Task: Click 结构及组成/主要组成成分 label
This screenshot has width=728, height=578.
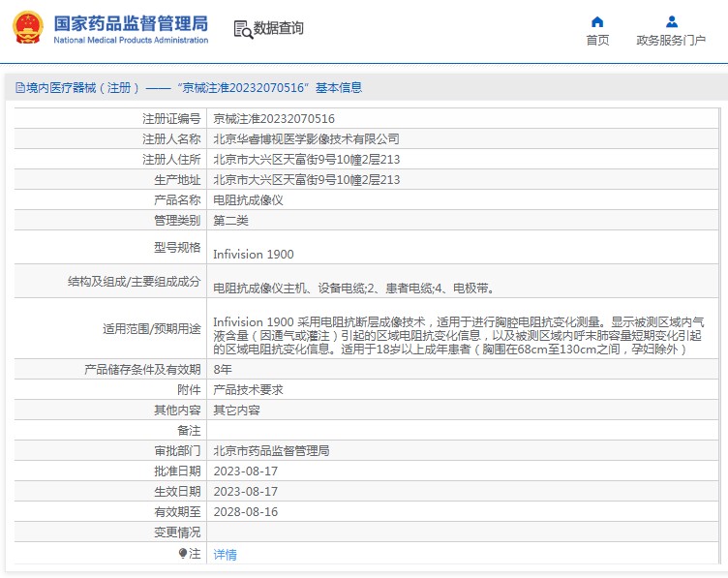Action: coord(135,282)
